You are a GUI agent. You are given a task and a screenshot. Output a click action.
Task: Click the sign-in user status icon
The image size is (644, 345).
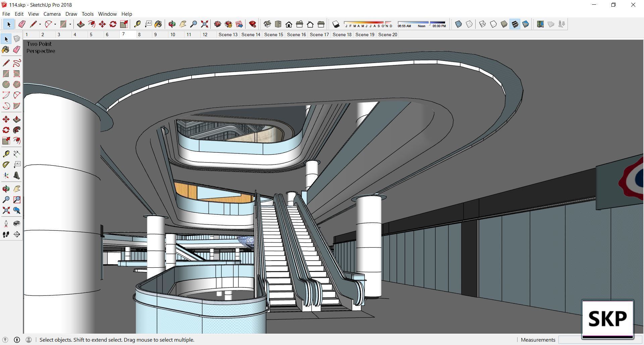pyautogui.click(x=29, y=340)
